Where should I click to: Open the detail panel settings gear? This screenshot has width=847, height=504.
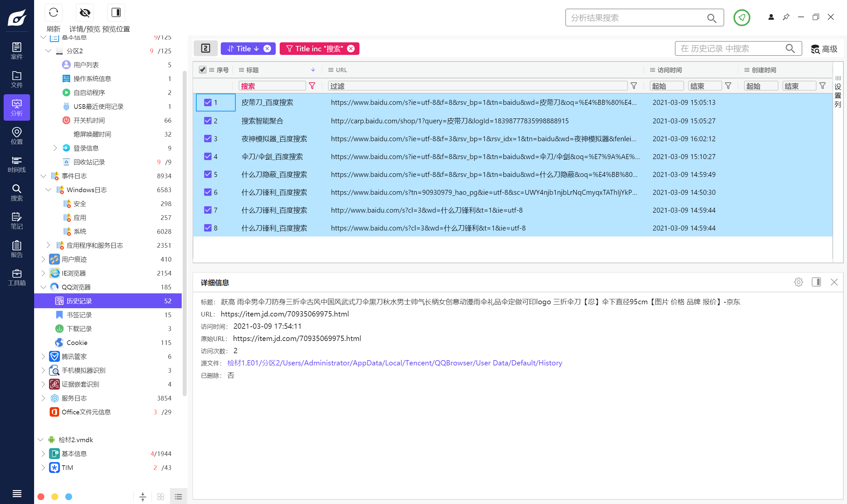(798, 282)
